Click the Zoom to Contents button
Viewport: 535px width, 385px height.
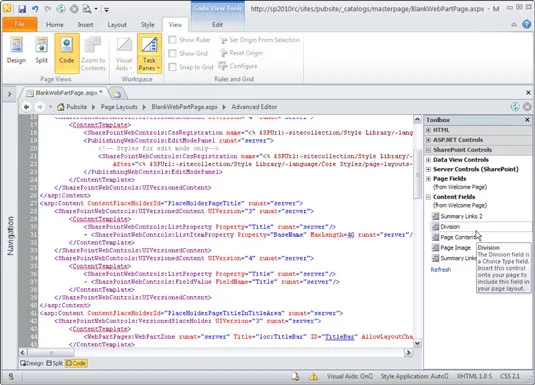click(x=93, y=54)
